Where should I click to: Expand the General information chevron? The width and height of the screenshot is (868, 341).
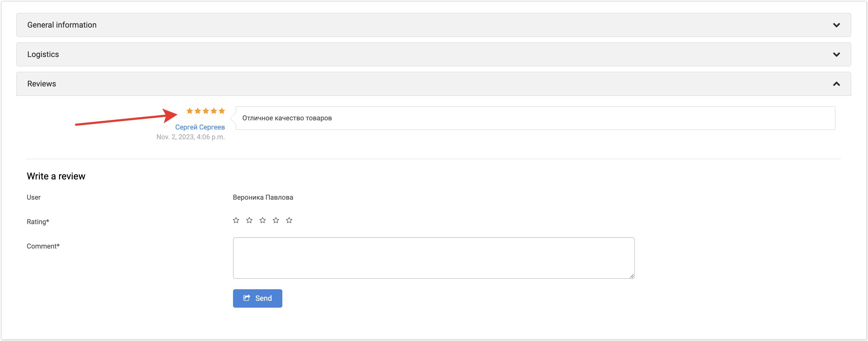[836, 25]
